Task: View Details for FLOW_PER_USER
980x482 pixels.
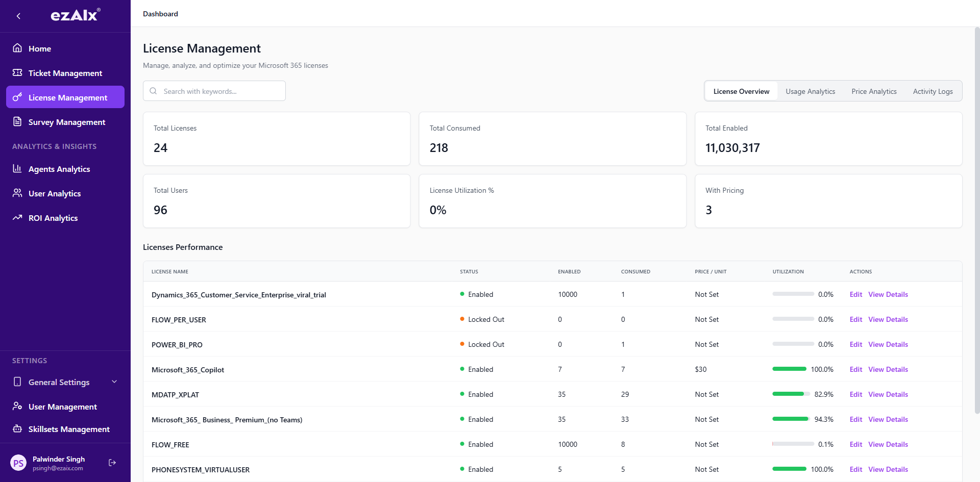Action: [x=888, y=319]
